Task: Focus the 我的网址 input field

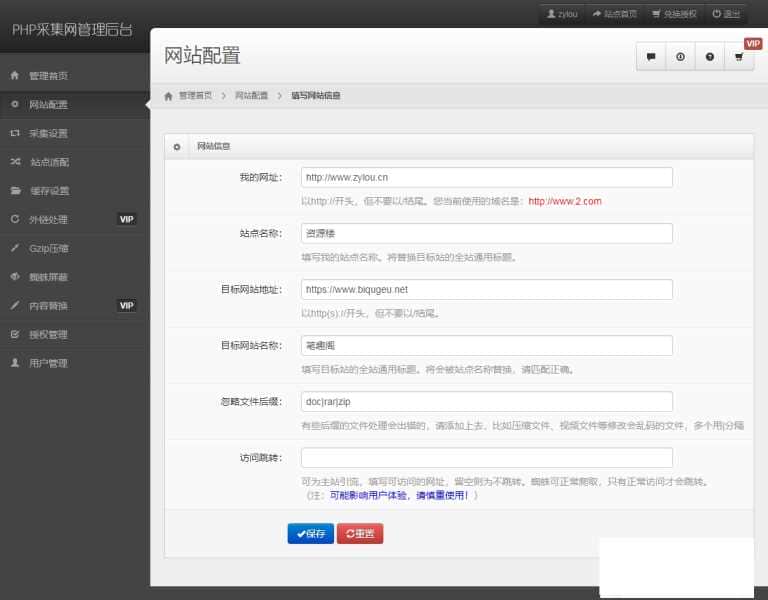Action: point(487,177)
